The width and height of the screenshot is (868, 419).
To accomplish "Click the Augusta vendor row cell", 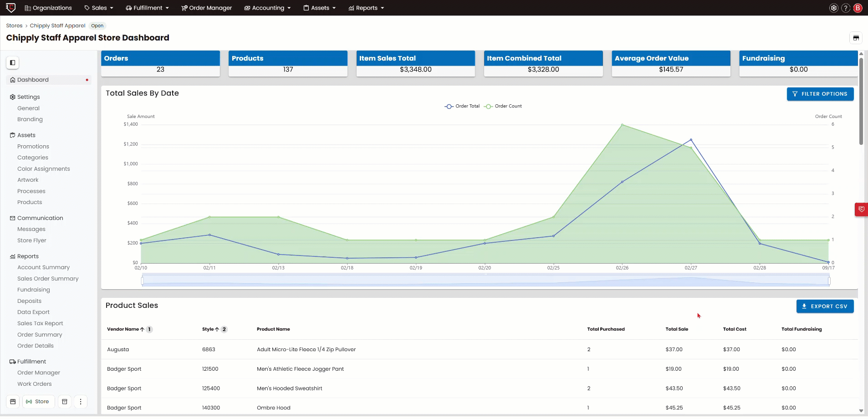I will [118, 350].
